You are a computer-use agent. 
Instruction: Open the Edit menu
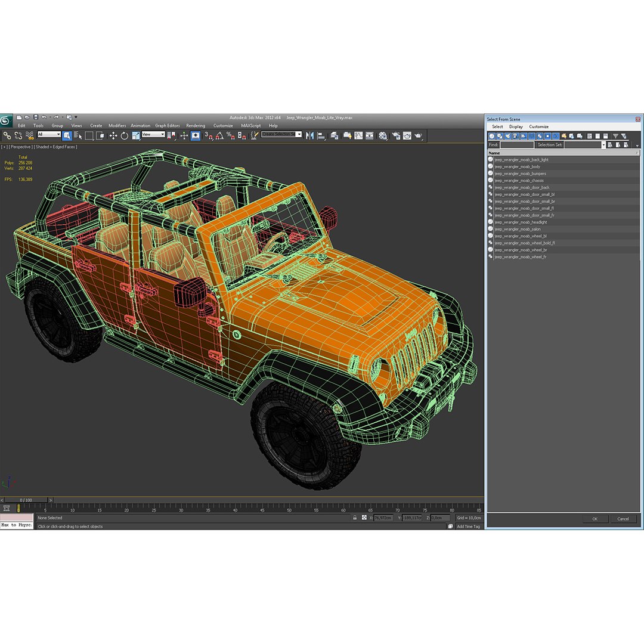point(21,126)
